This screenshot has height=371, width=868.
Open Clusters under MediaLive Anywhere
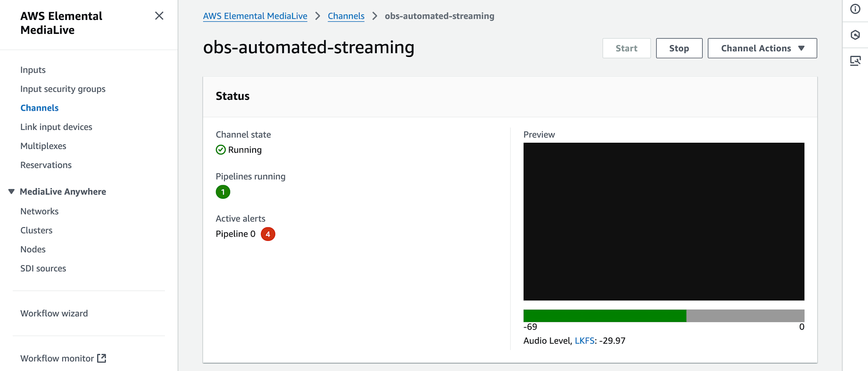36,230
